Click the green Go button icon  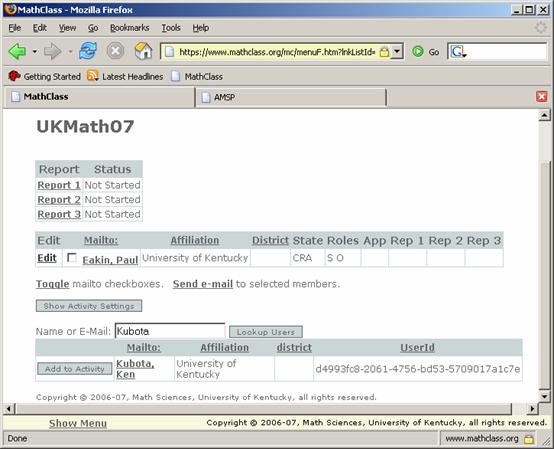pyautogui.click(x=418, y=52)
